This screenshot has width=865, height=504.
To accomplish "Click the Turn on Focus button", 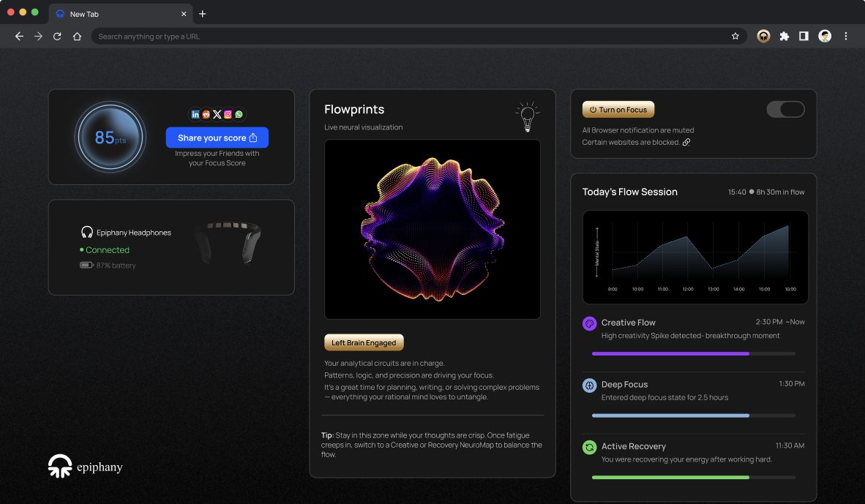I will tap(618, 109).
